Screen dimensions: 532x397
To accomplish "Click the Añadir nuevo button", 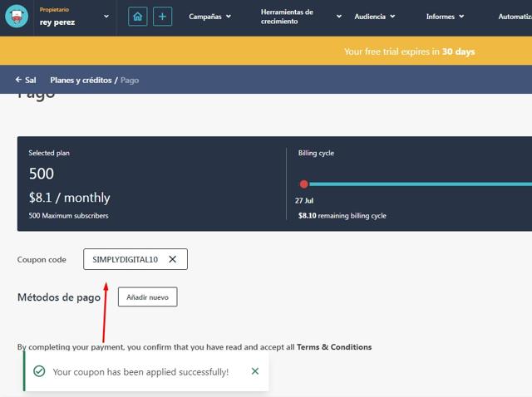I will (148, 297).
